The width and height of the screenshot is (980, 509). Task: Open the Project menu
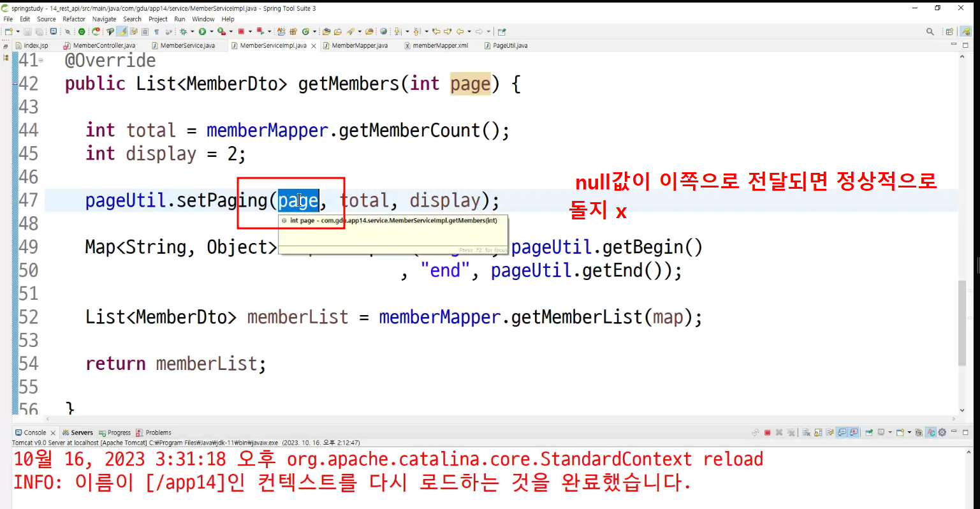coord(158,19)
